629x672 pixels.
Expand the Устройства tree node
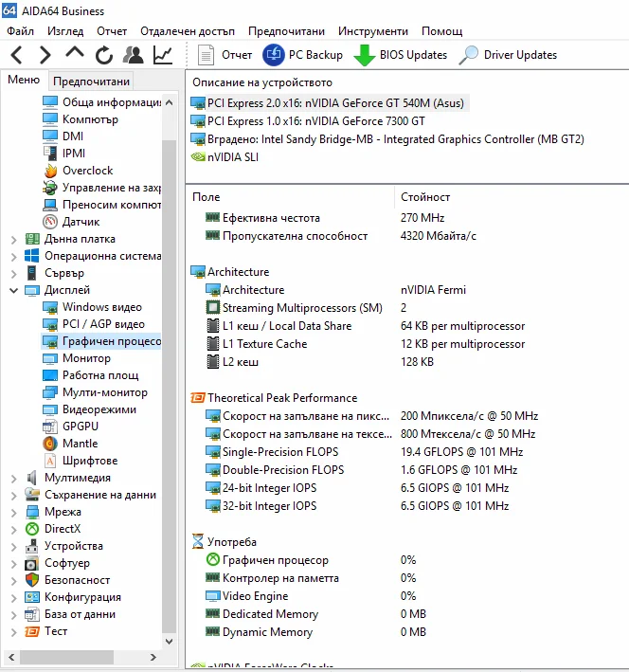13,547
